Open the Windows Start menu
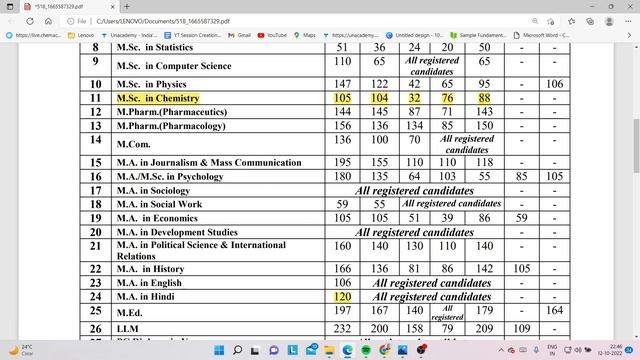Screen dimensions: 640x360 click(219, 350)
